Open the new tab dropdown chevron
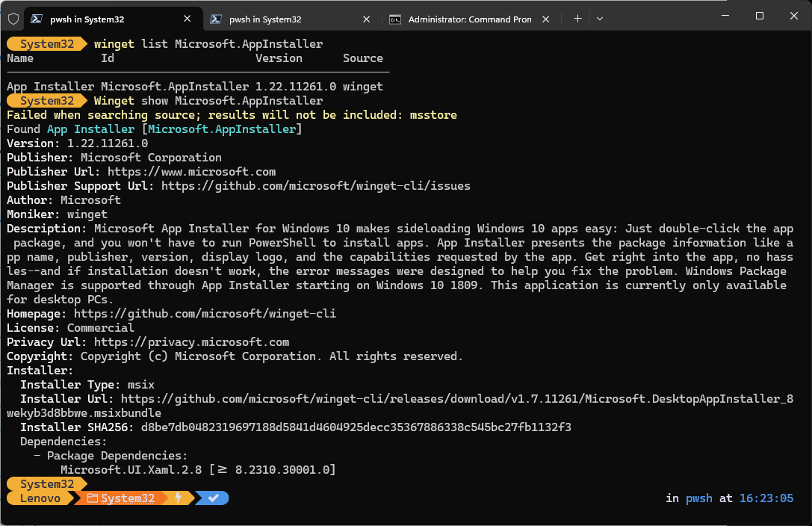This screenshot has width=812, height=526. (x=600, y=17)
